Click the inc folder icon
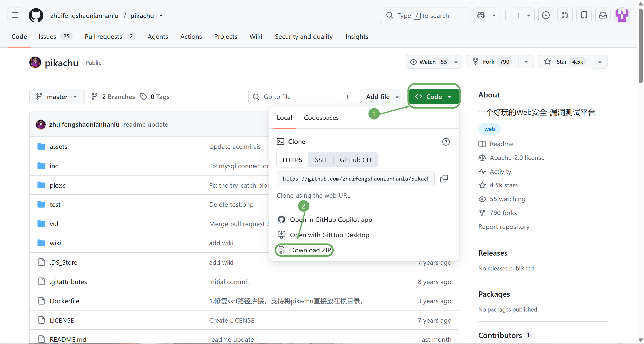Image resolution: width=644 pixels, height=344 pixels. pos(41,166)
